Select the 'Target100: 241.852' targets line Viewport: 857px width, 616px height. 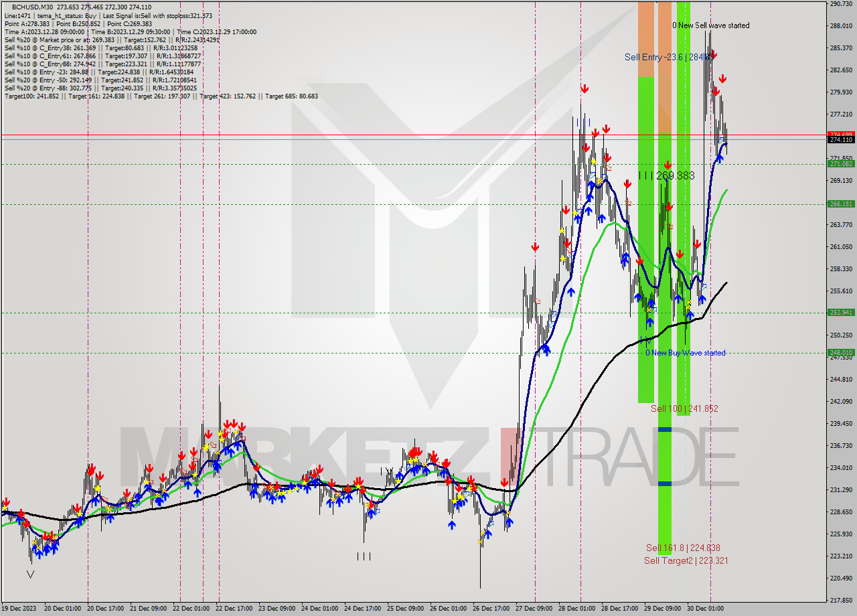(x=161, y=96)
